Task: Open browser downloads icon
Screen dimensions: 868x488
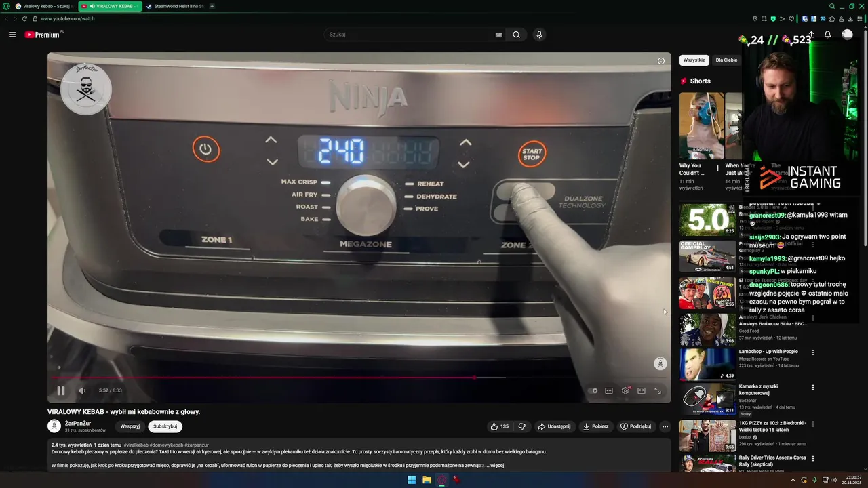Action: pos(850,19)
